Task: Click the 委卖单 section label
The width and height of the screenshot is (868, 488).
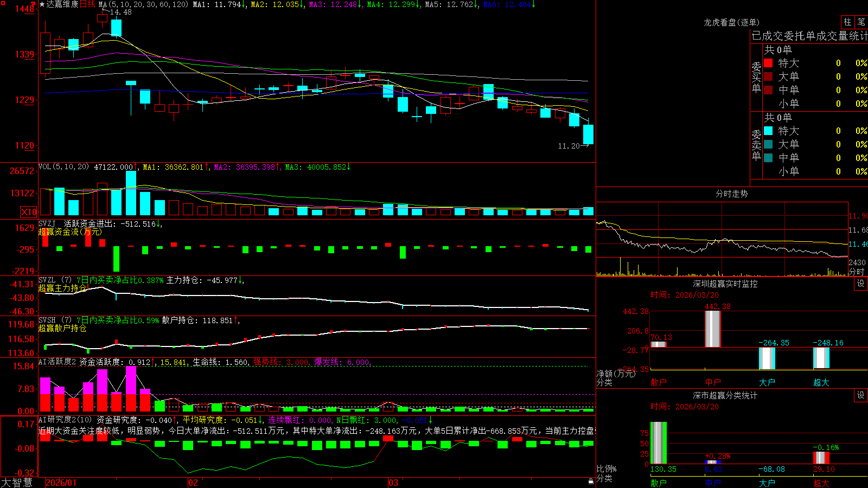Action: click(756, 145)
